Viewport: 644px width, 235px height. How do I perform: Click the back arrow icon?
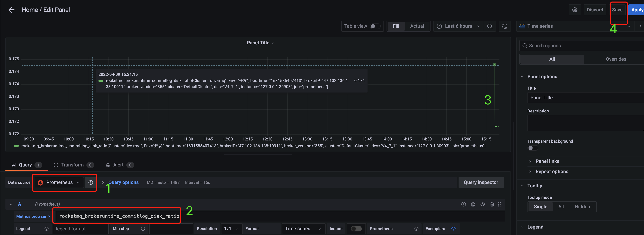click(x=12, y=10)
